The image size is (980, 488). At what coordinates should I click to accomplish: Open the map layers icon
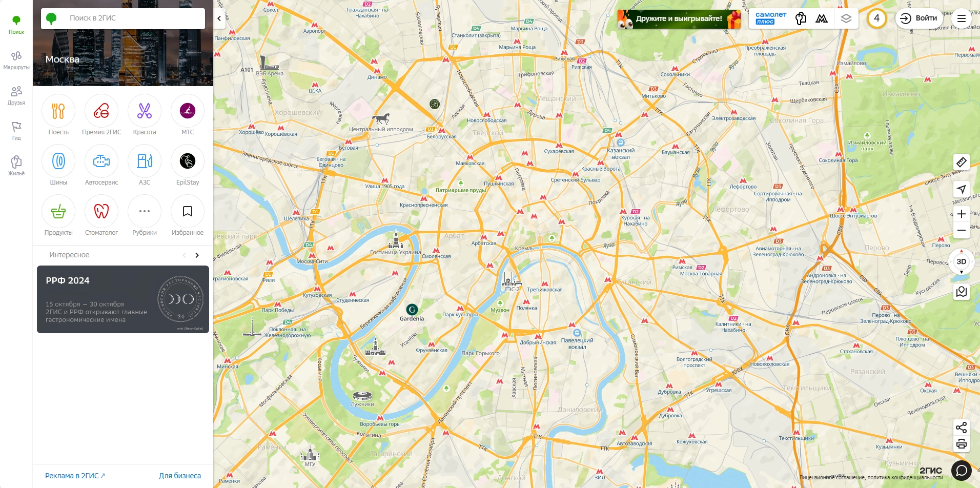click(x=846, y=18)
